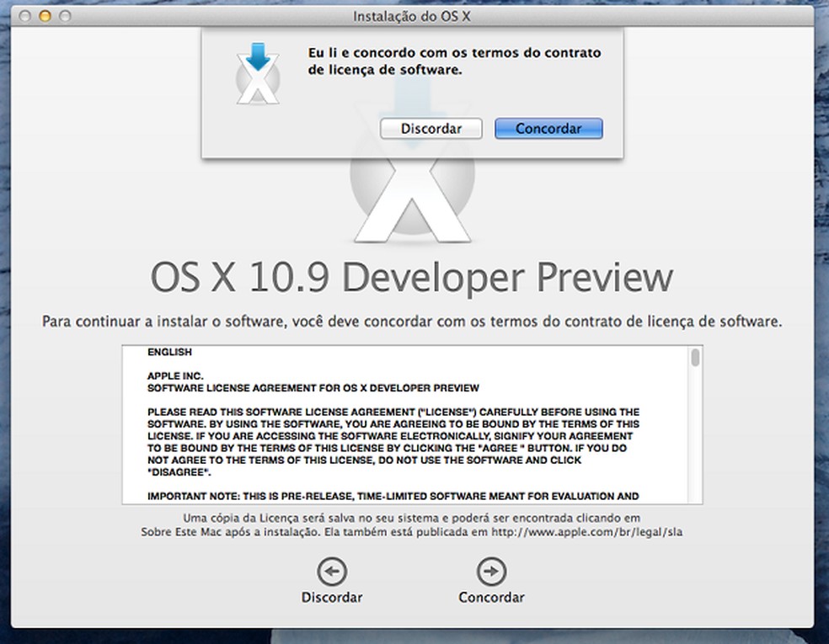Click the left-arrow Discordar icon at the bottom
The height and width of the screenshot is (644, 829).
[x=332, y=571]
